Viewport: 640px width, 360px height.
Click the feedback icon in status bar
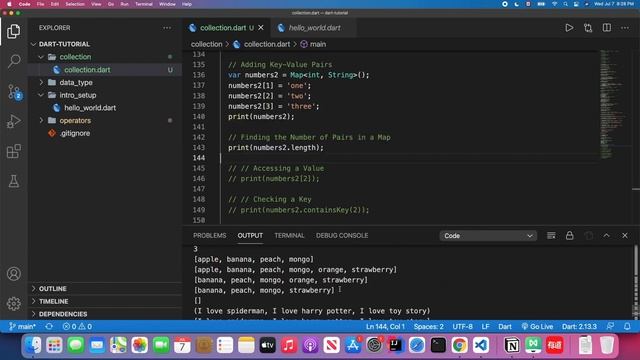(610, 327)
